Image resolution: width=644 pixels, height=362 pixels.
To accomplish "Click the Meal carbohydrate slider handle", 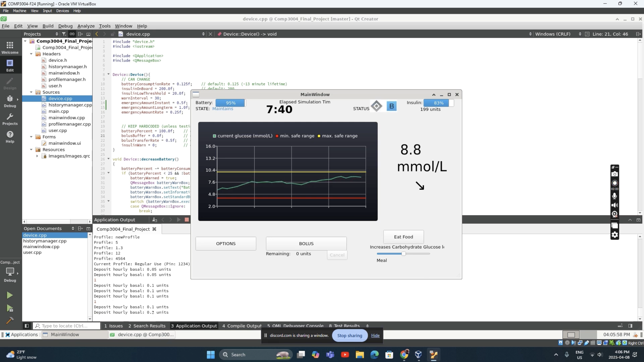I will coord(403,254).
